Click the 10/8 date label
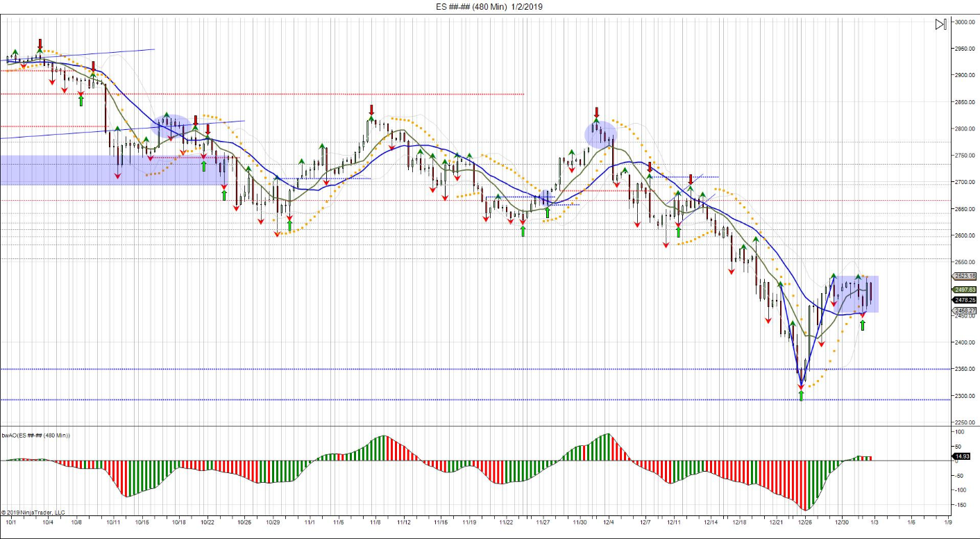Image resolution: width=980 pixels, height=539 pixels. tap(76, 522)
